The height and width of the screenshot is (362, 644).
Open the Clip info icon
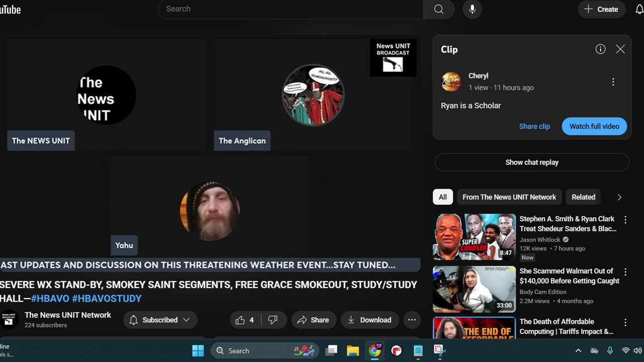pyautogui.click(x=600, y=49)
